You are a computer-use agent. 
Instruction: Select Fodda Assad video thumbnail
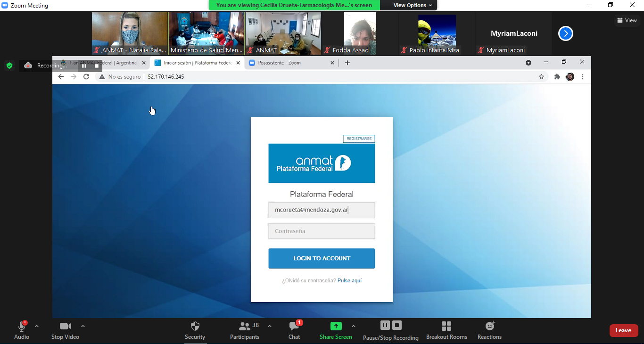[360, 33]
